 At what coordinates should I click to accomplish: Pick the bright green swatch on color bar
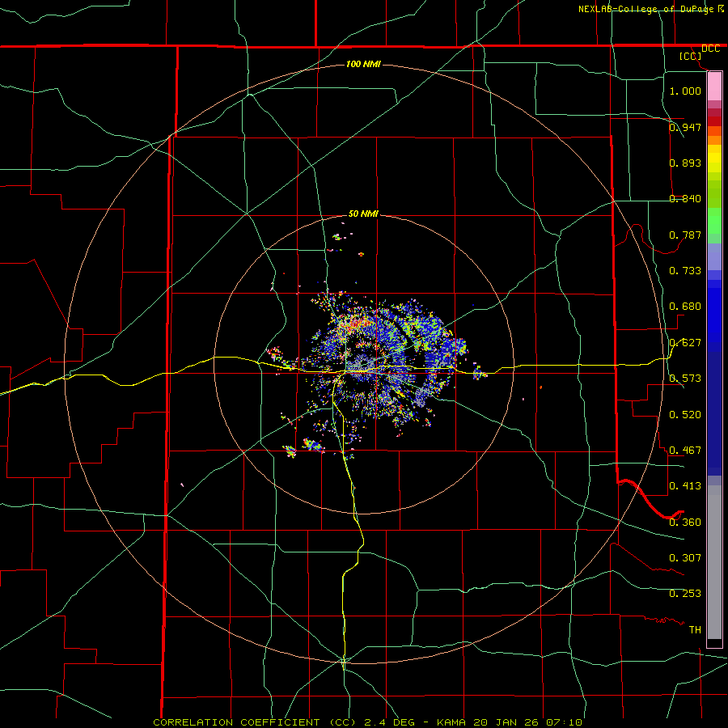point(714,221)
